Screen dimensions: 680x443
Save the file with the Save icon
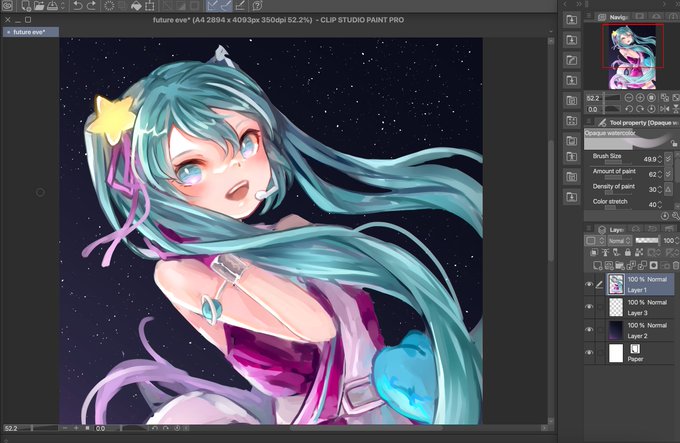[52, 6]
